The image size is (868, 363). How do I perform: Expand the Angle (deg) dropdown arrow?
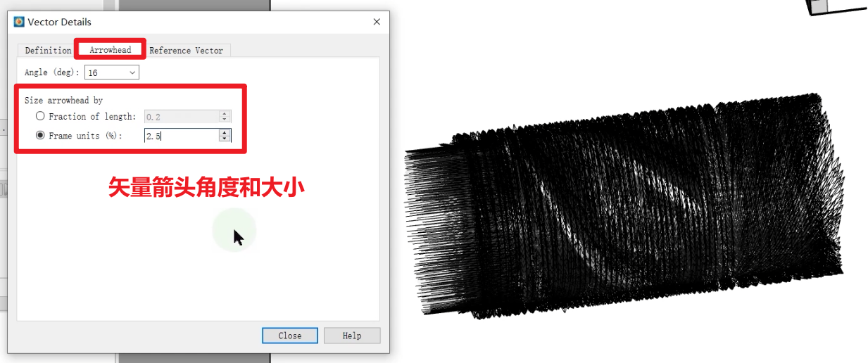coord(132,72)
